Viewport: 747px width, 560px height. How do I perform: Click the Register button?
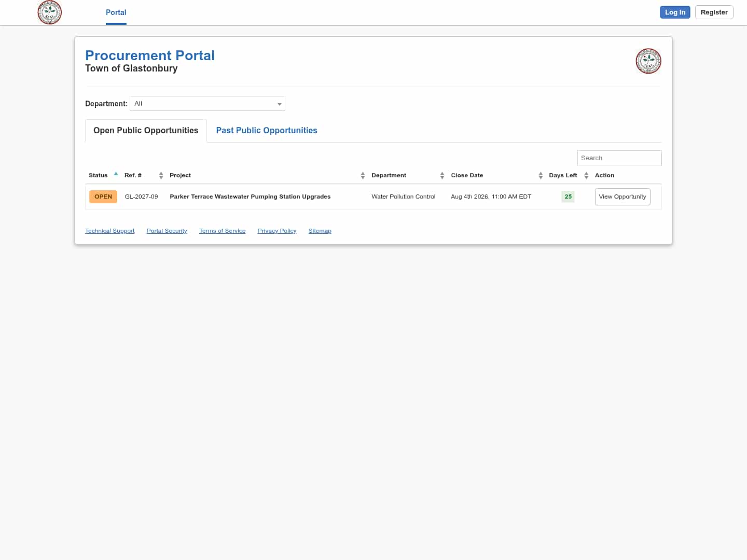[x=714, y=12]
